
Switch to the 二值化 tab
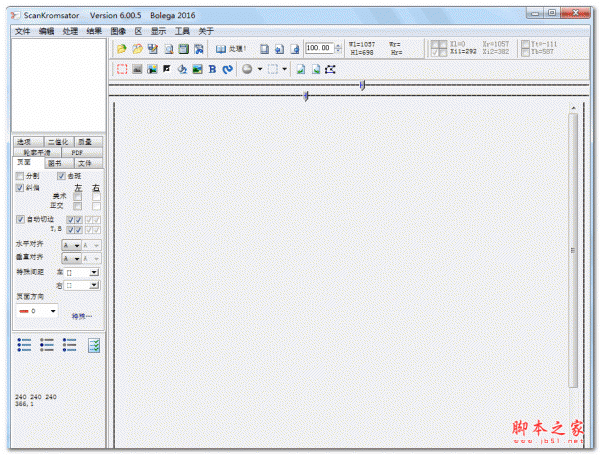59,142
